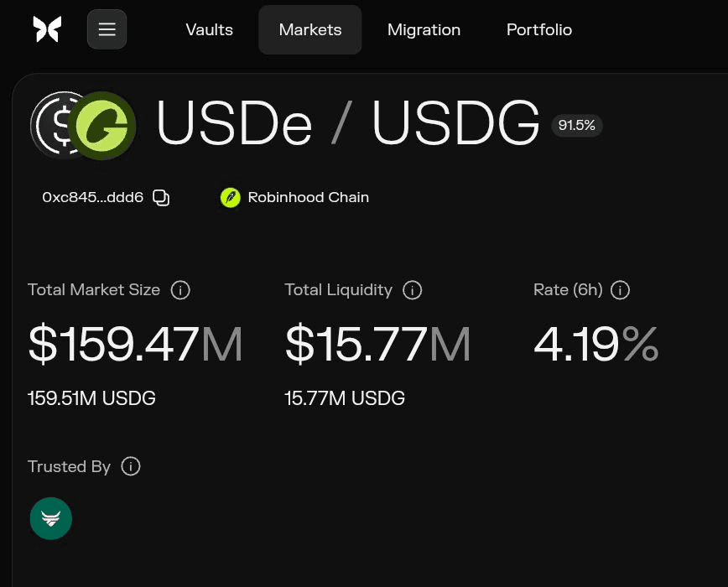Show info for Trusted By
Viewport: 728px width, 587px height.
tap(131, 466)
